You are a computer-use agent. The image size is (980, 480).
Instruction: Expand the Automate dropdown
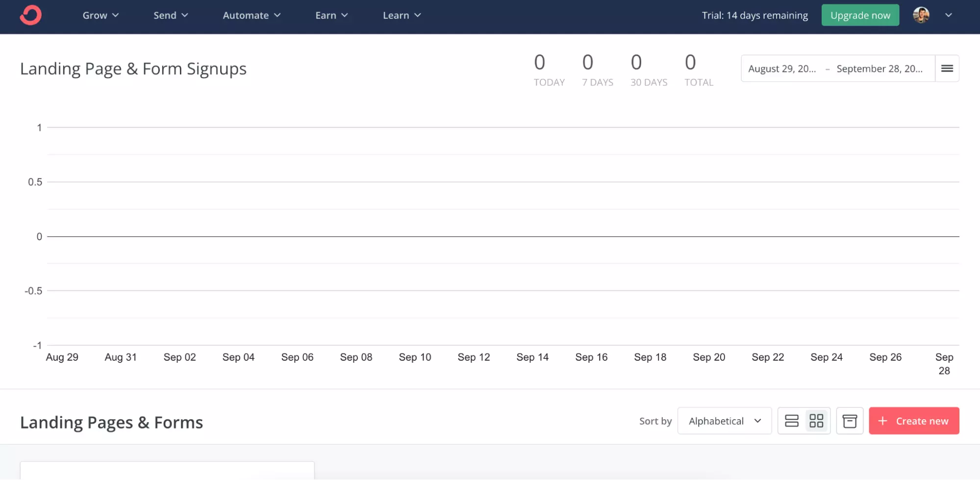coord(251,15)
